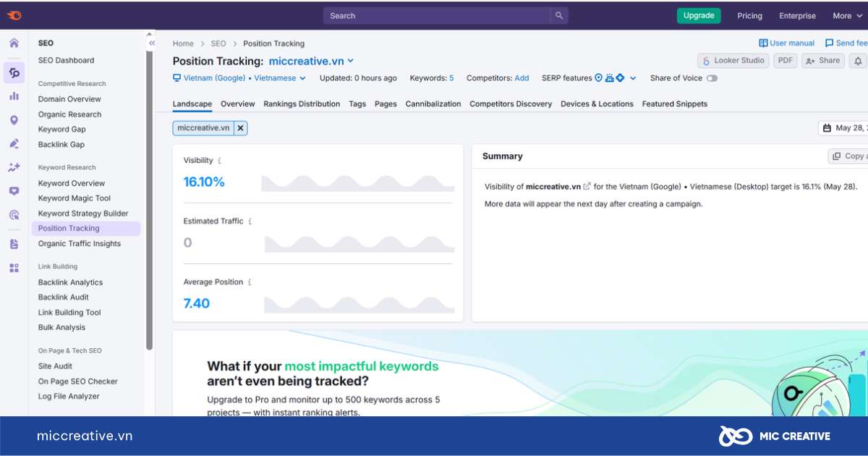Open Rankings Distribution tab

point(302,104)
